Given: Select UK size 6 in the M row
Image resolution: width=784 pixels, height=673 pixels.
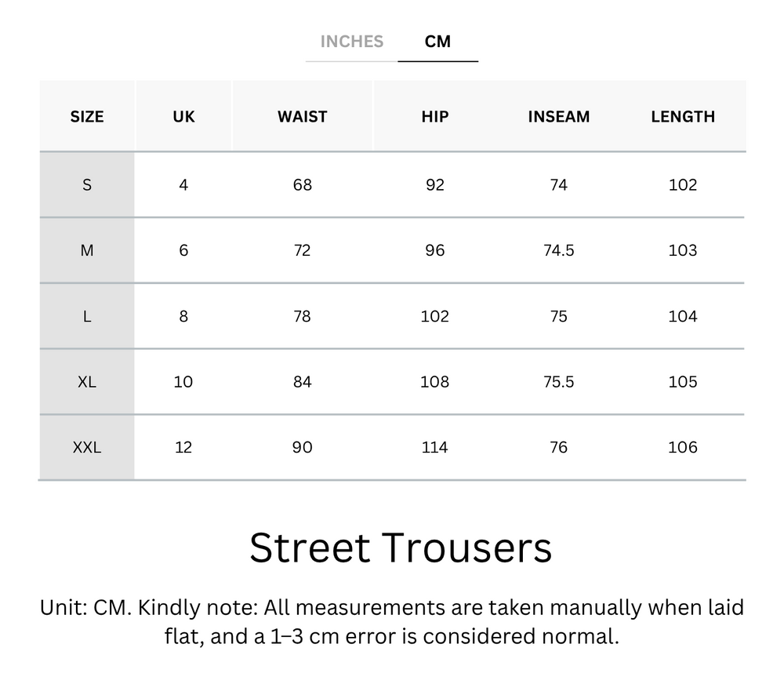Looking at the screenshot, I should coord(183,250).
